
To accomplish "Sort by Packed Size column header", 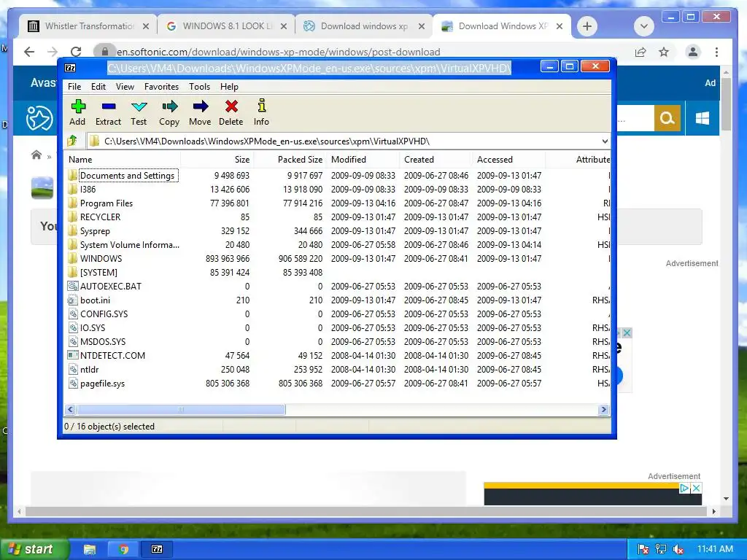I will 290,160.
